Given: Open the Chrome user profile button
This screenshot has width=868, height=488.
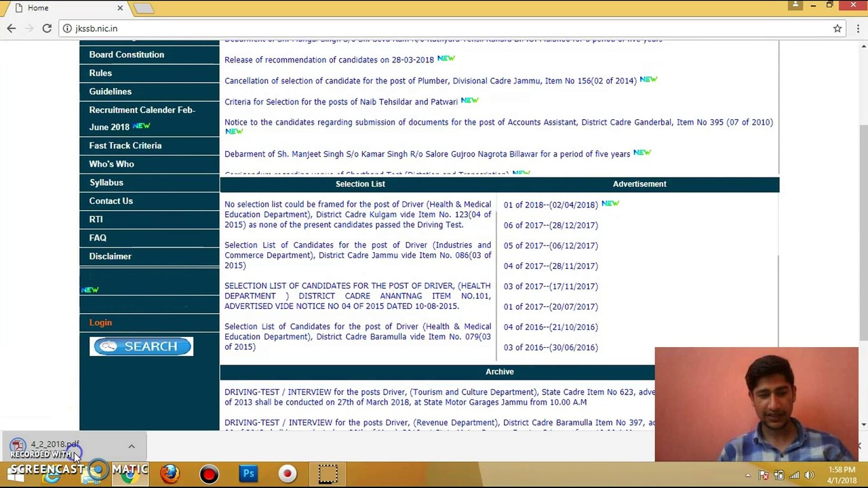Looking at the screenshot, I should coord(795,5).
